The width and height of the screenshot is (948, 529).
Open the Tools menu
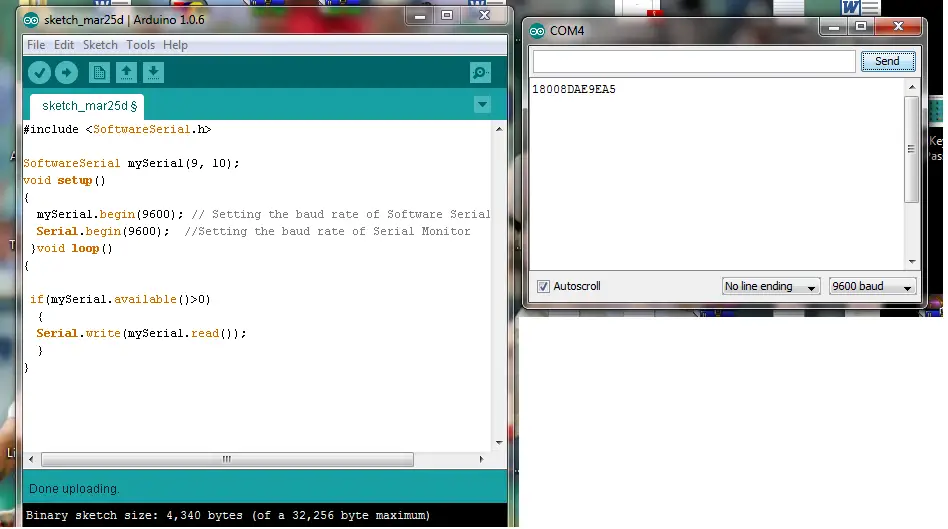click(x=140, y=45)
